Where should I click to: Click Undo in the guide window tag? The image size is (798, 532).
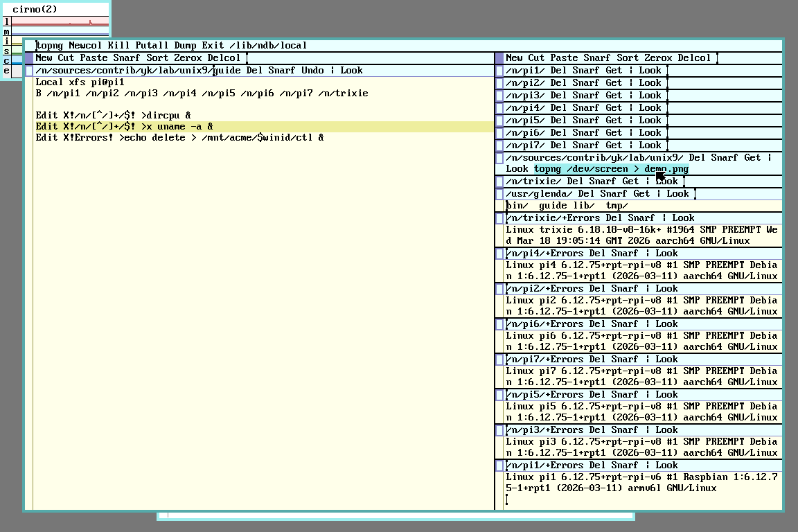point(312,71)
